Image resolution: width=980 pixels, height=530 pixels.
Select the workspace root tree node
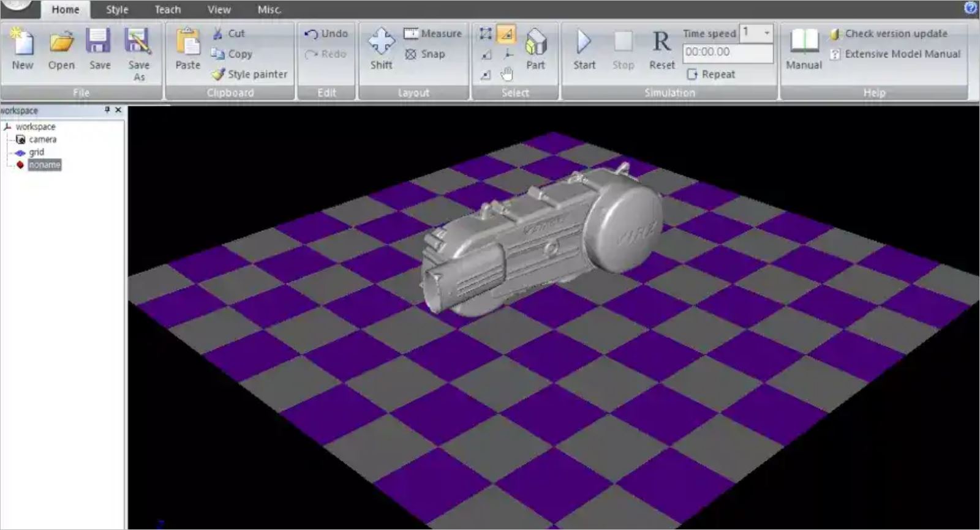36,127
